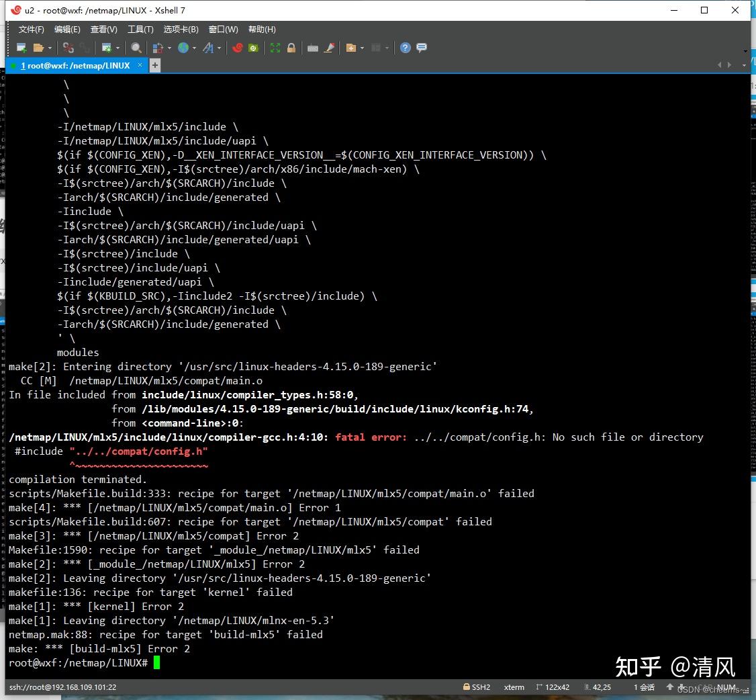Click the reconnect (red arrows) toolbar icon
The height and width of the screenshot is (700, 756).
pyautogui.click(x=236, y=48)
